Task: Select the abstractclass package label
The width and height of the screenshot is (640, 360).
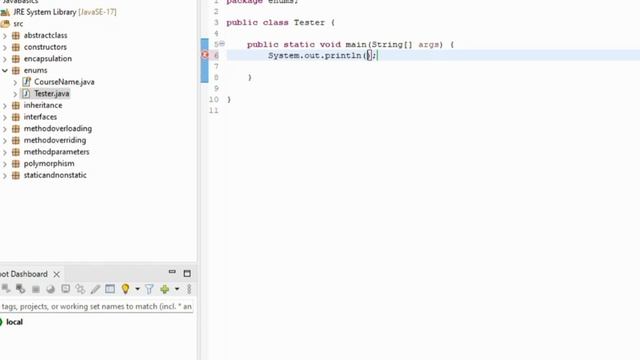Action: [45, 36]
